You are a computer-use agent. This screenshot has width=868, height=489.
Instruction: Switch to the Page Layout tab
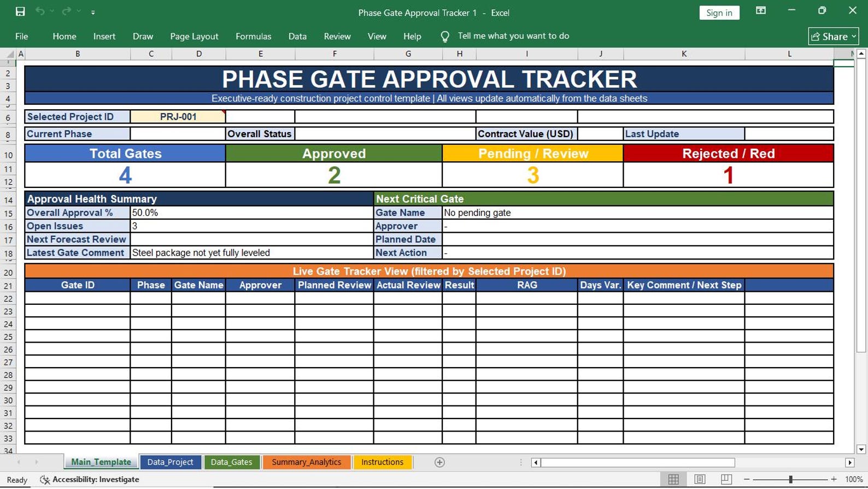194,36
